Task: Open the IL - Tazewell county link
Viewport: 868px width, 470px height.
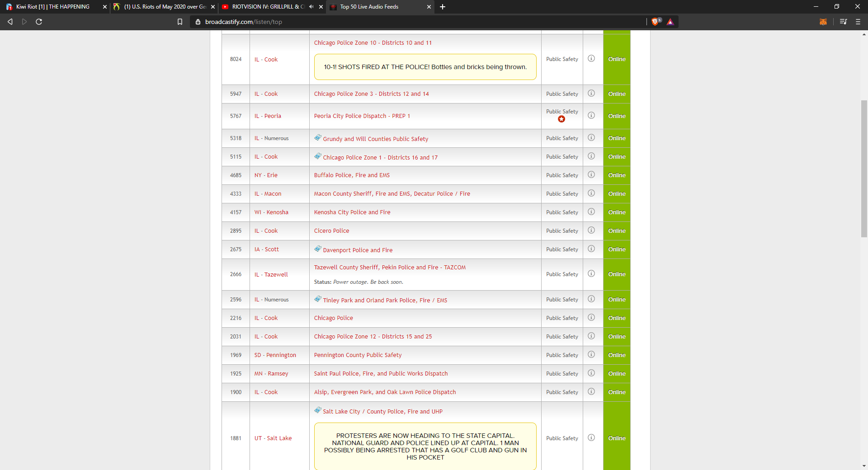Action: point(271,275)
